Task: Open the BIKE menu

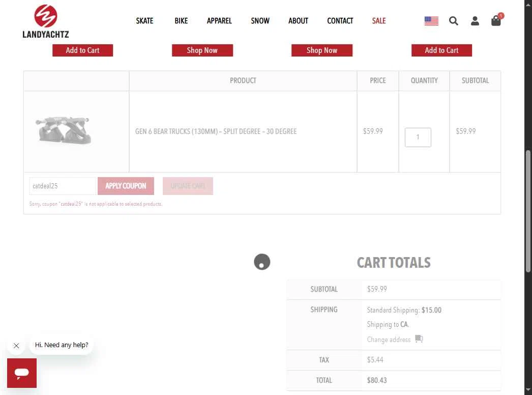Action: tap(181, 21)
